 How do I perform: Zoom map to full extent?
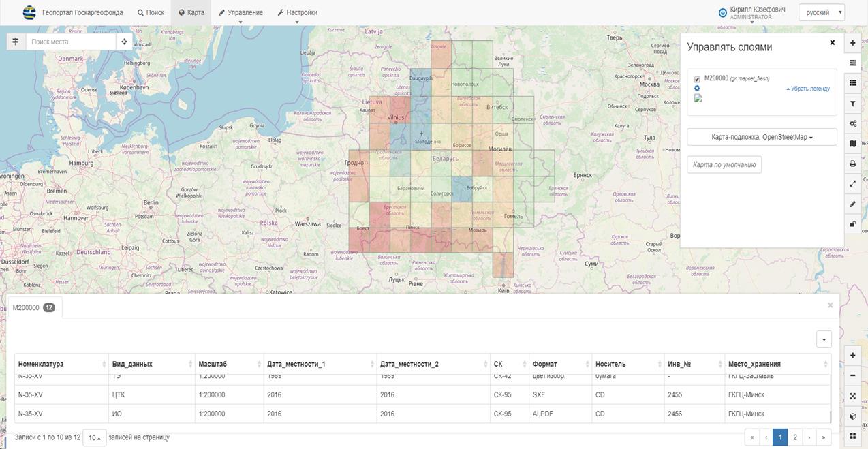tap(852, 396)
